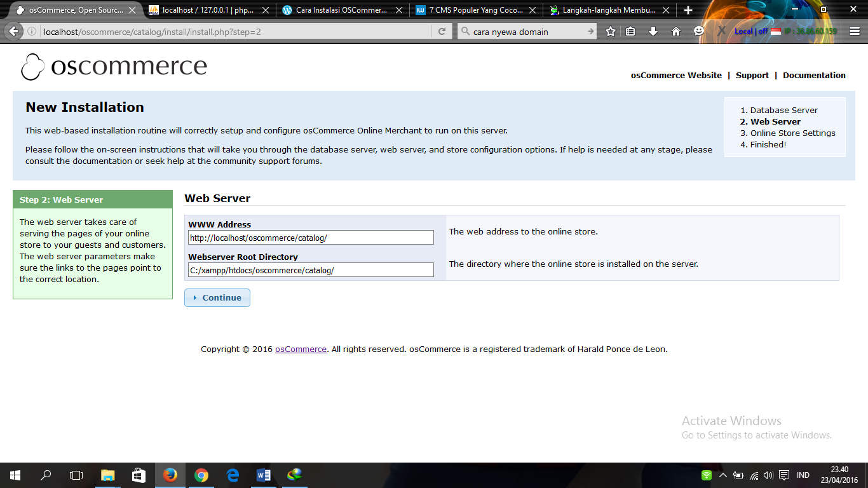Screen dimensions: 868x488
Task: Click the battery power tray icon
Action: coord(738,475)
